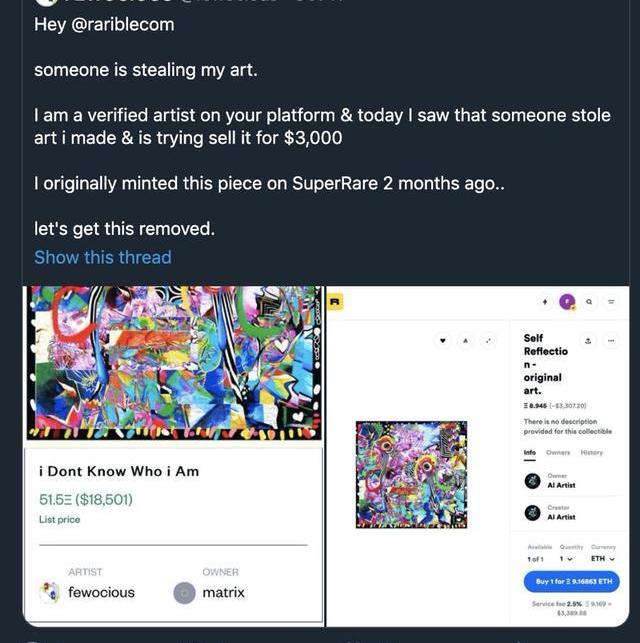Switch to the Owners tab
Screen dimensions: 640x643
557,452
